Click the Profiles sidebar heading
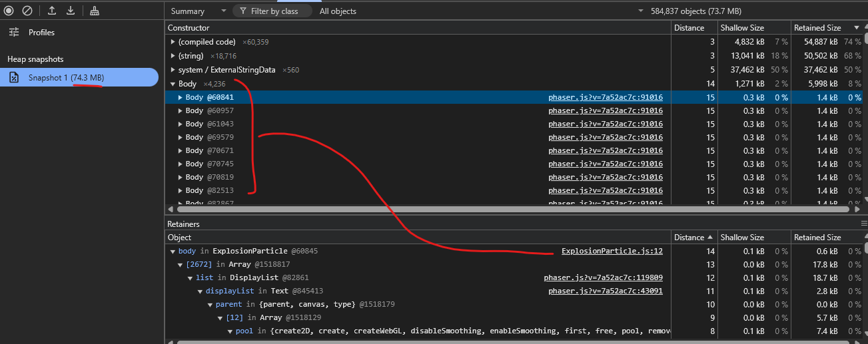 click(41, 32)
